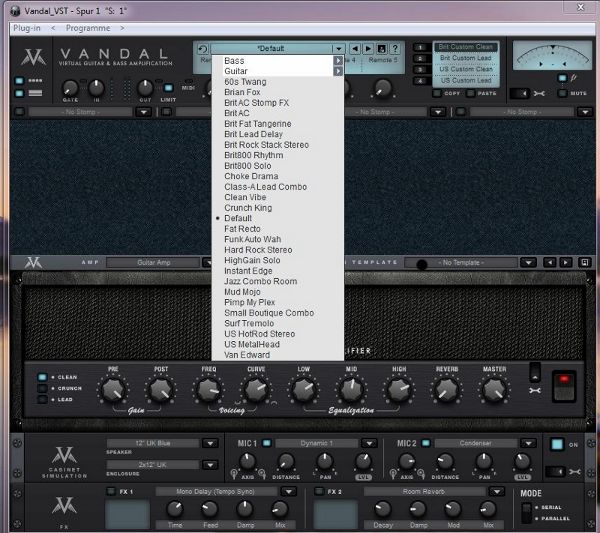Enable the FX 1 toggle
This screenshot has height=533, width=600.
(x=111, y=491)
